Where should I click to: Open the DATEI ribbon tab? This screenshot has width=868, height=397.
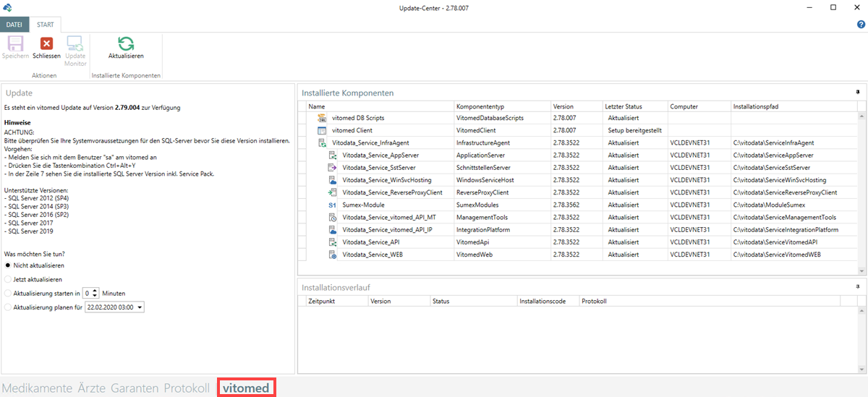coord(14,25)
